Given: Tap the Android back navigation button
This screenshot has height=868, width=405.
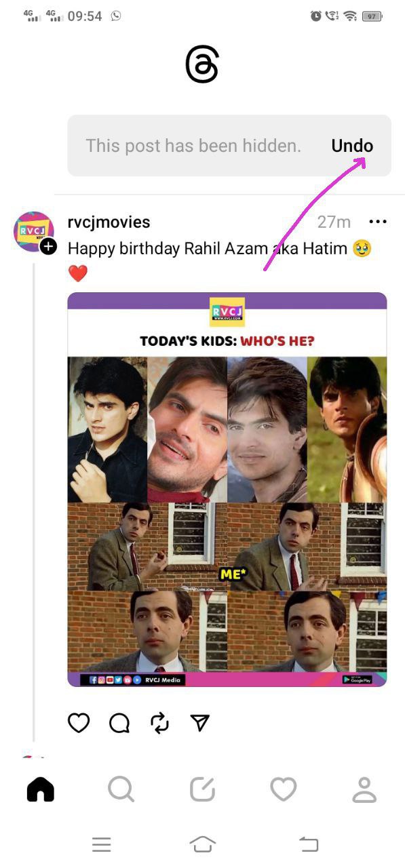Looking at the screenshot, I should (x=309, y=844).
